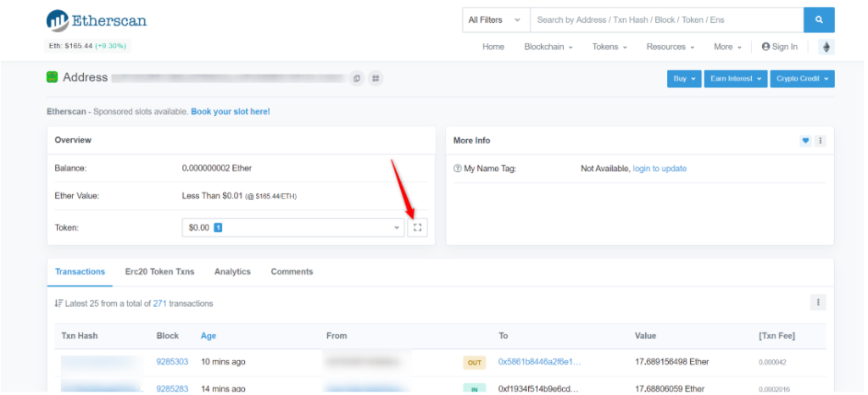
Task: Click the Txn Hash column header
Action: pos(79,336)
